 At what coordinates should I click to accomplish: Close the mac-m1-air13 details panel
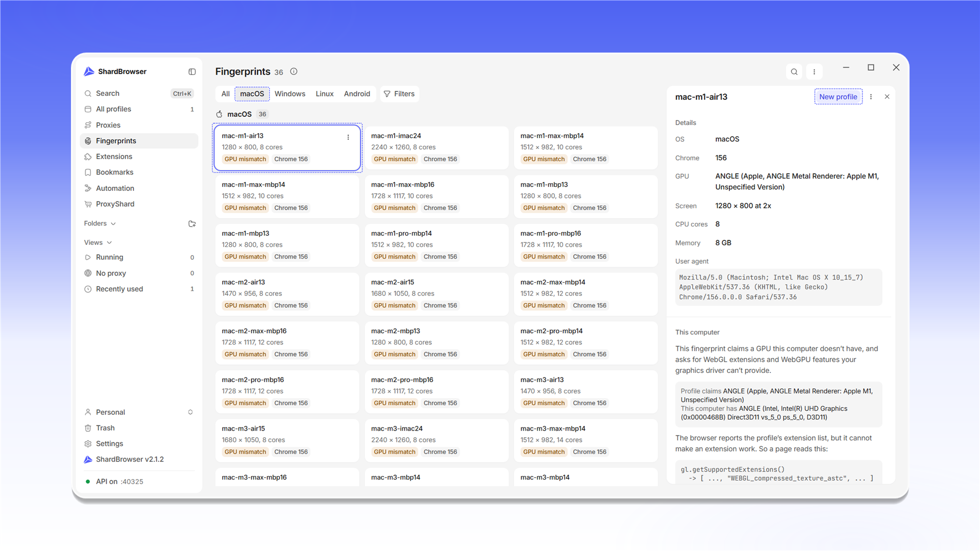(887, 97)
